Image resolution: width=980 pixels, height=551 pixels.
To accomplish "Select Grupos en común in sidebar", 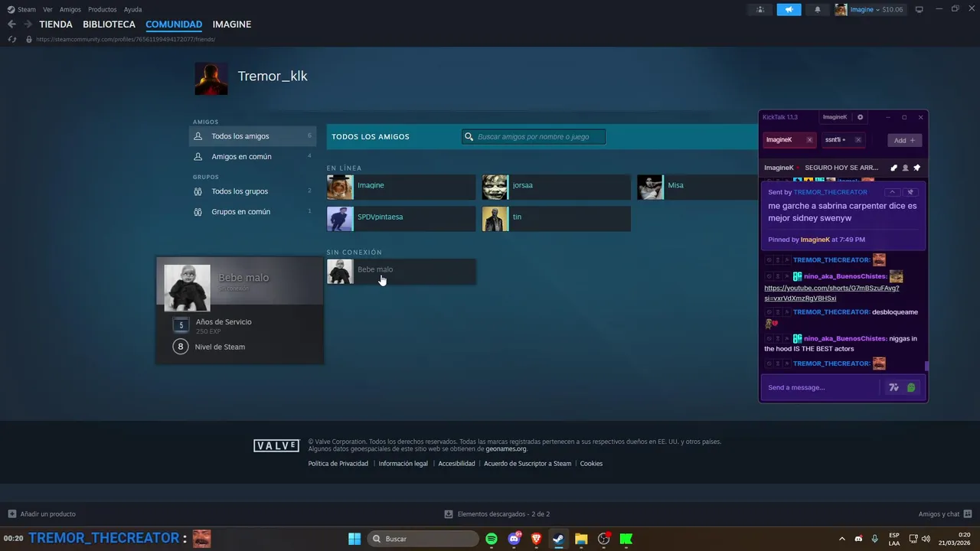I will coord(253,211).
